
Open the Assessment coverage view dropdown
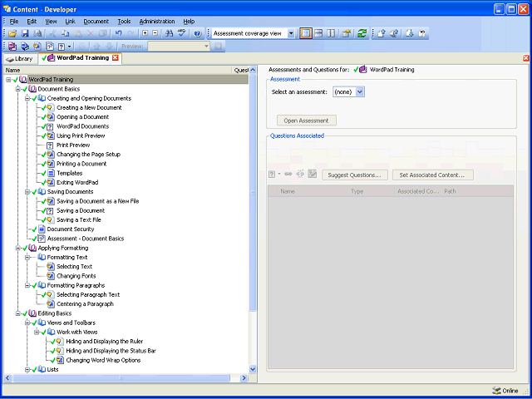pyautogui.click(x=291, y=33)
